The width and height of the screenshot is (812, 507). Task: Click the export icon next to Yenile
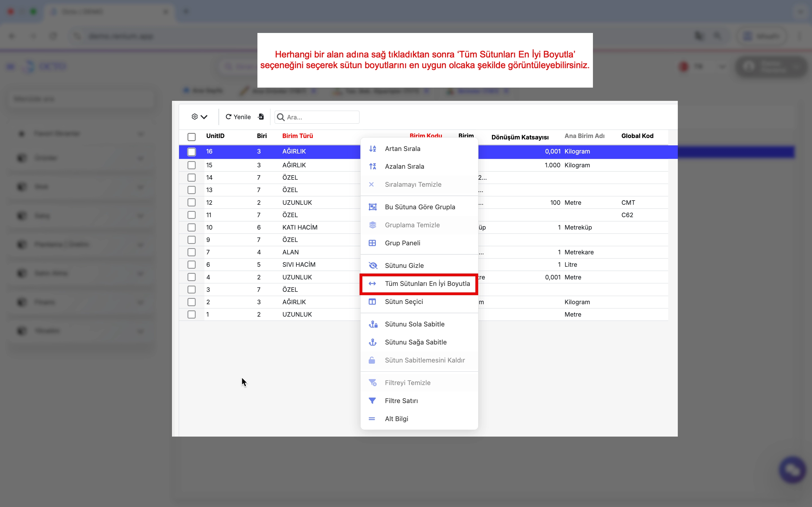pyautogui.click(x=261, y=117)
